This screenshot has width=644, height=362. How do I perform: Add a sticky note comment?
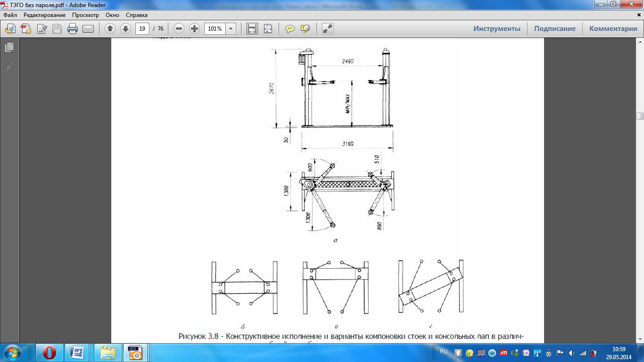(290, 29)
